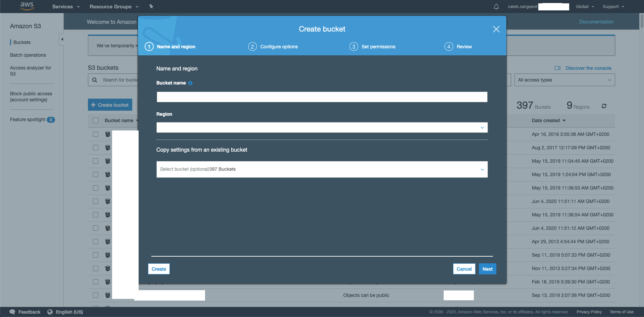The width and height of the screenshot is (644, 317).
Task: Close the Create bucket dialog with X
Action: coord(496,29)
